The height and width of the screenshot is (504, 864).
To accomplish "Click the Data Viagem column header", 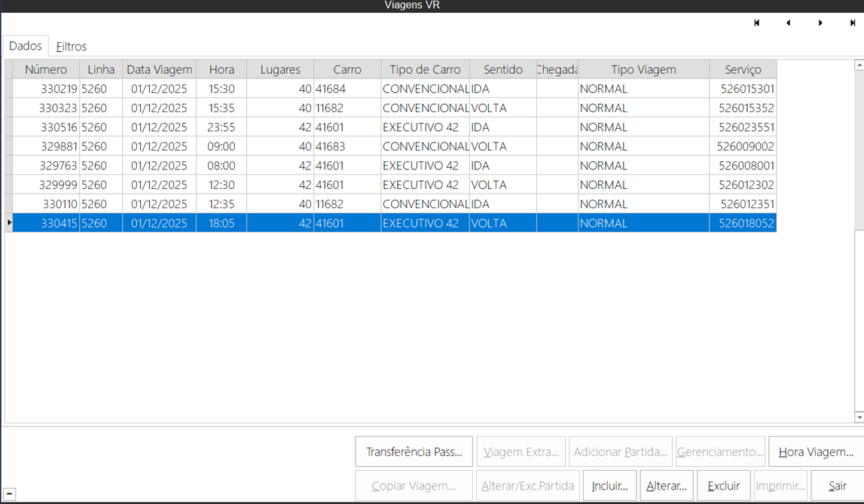I will pyautogui.click(x=159, y=69).
